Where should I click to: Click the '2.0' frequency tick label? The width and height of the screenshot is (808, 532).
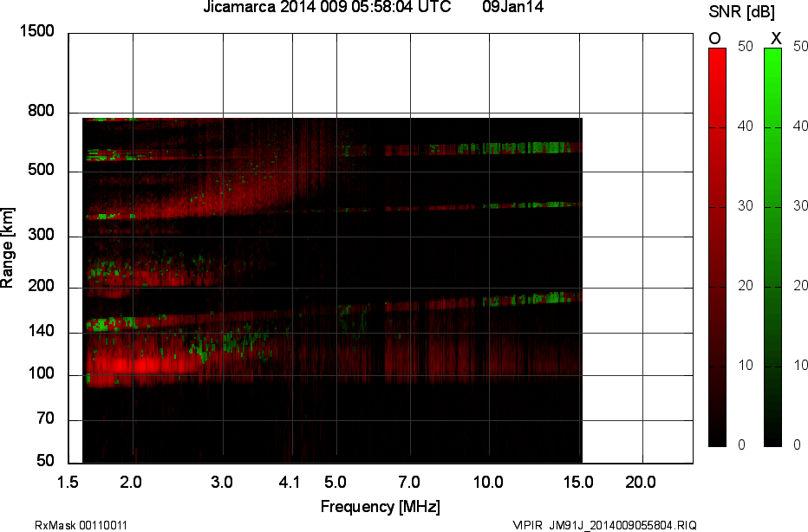pos(131,483)
